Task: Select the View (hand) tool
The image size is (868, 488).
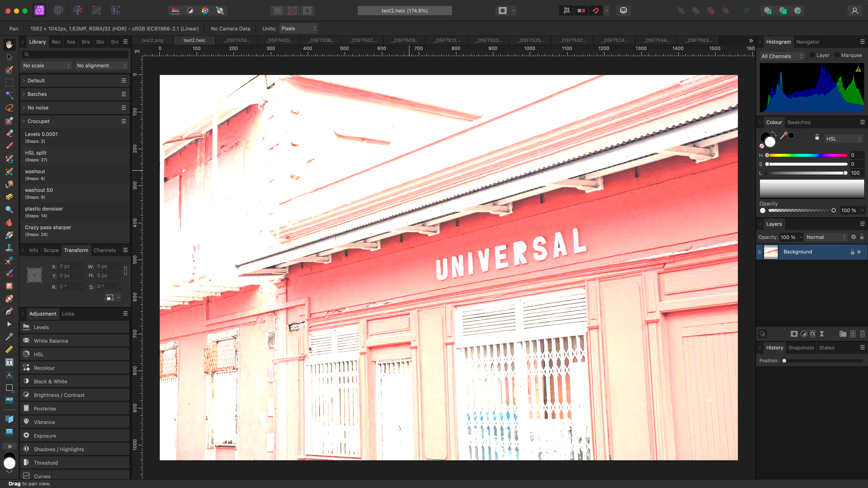Action: click(10, 44)
